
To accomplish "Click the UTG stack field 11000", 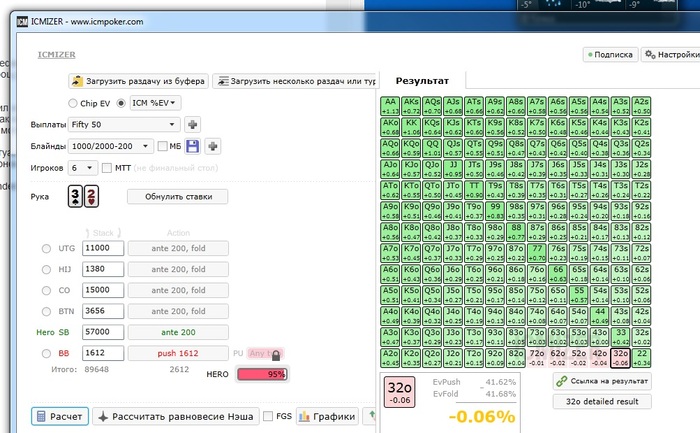I will (103, 248).
